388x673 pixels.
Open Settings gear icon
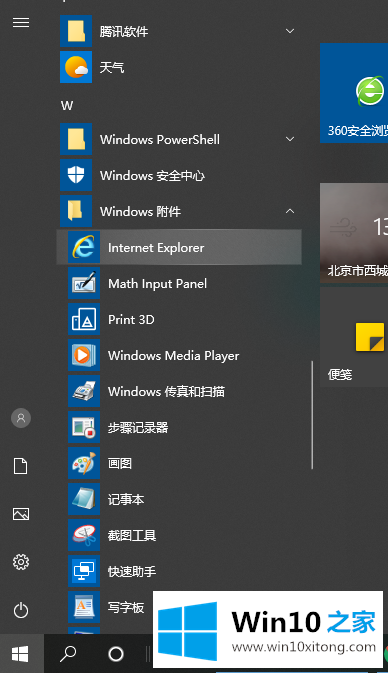(x=21, y=562)
